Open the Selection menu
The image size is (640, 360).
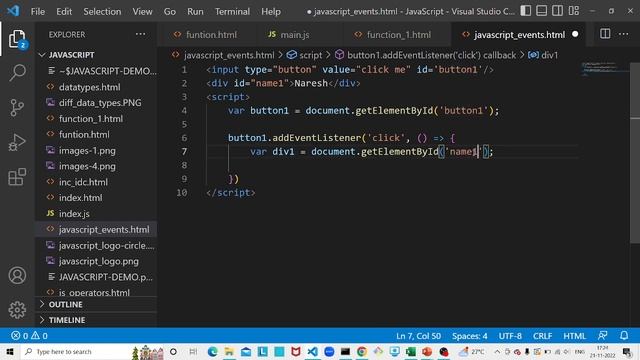pyautogui.click(x=102, y=11)
